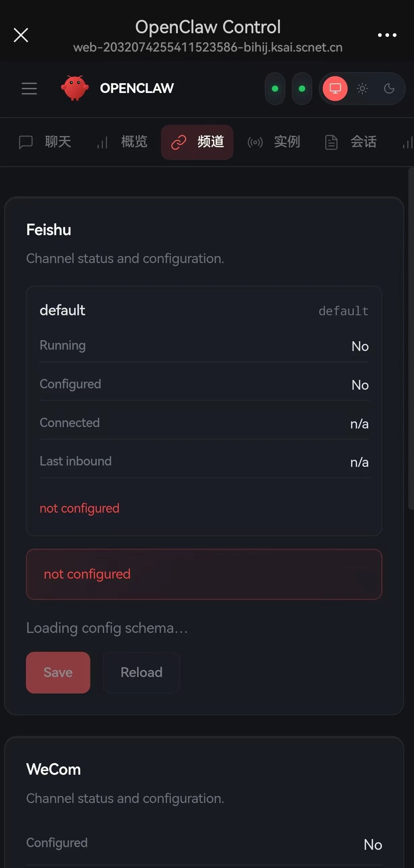
Task: Open the hamburger navigation menu
Action: [29, 89]
